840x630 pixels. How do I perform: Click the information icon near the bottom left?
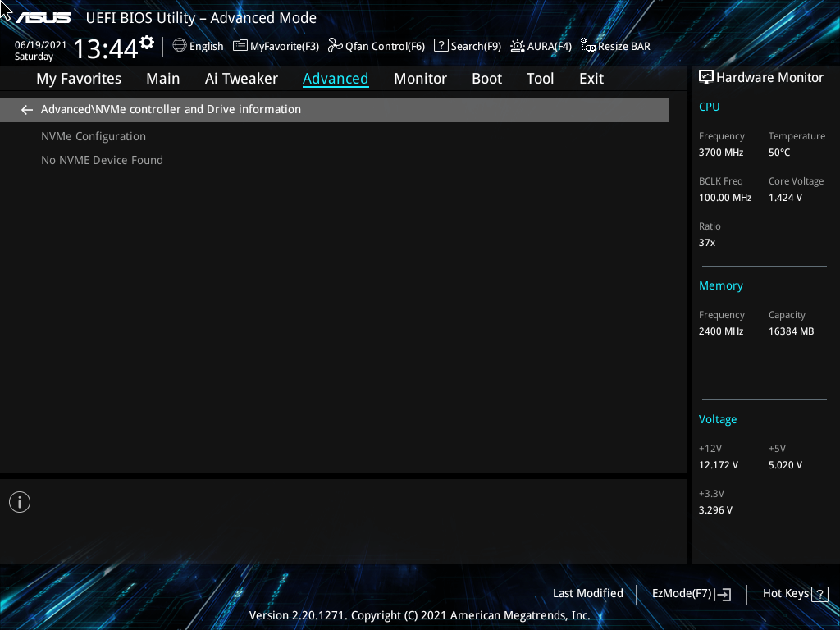tap(19, 501)
